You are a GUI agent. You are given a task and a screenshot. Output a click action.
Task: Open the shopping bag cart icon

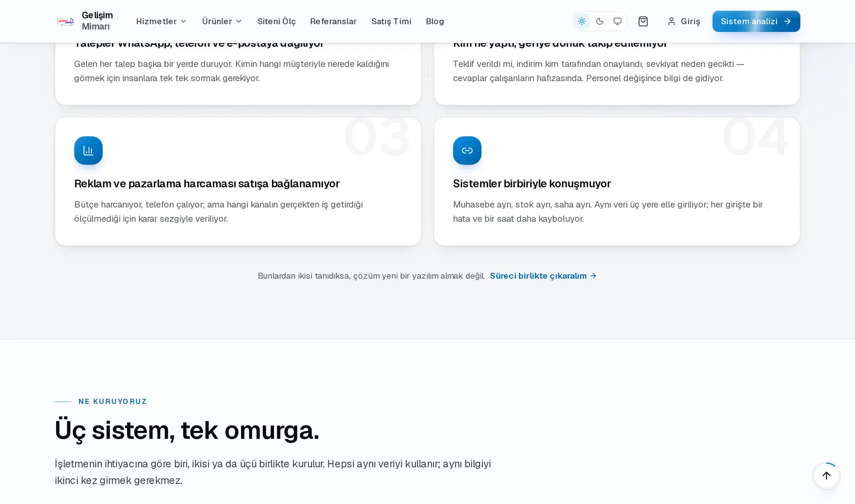(643, 21)
